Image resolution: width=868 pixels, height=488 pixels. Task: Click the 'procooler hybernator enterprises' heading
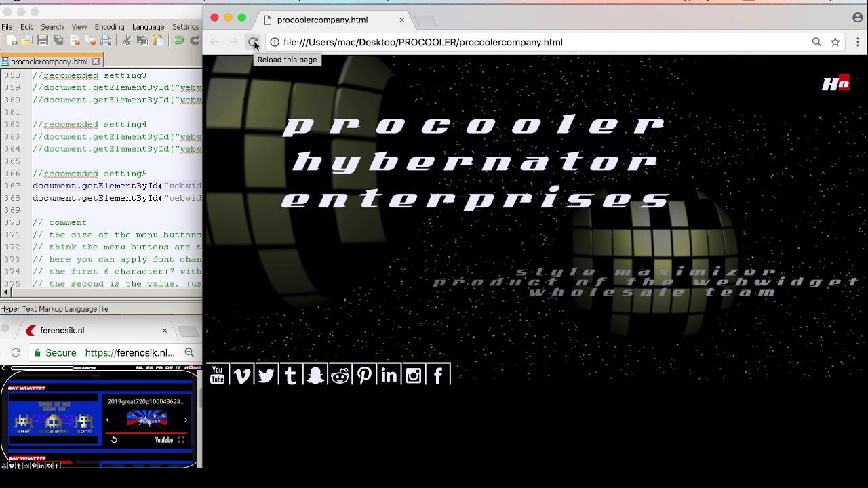click(475, 161)
